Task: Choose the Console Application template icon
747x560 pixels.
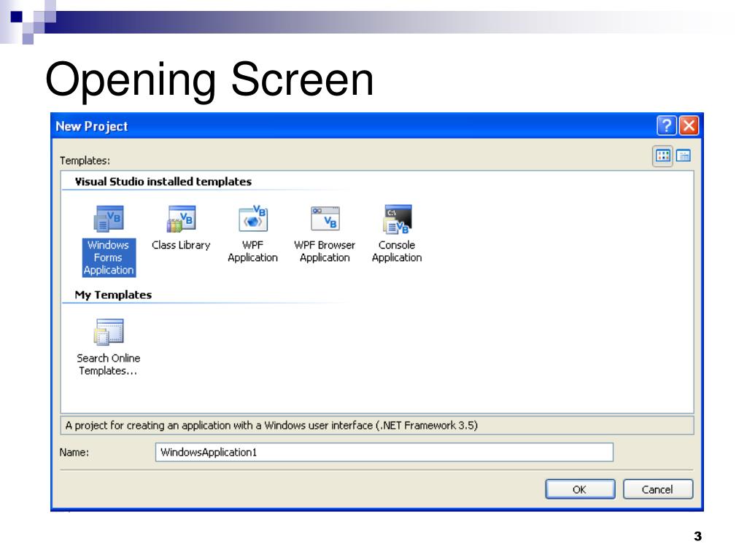Action: (x=397, y=219)
